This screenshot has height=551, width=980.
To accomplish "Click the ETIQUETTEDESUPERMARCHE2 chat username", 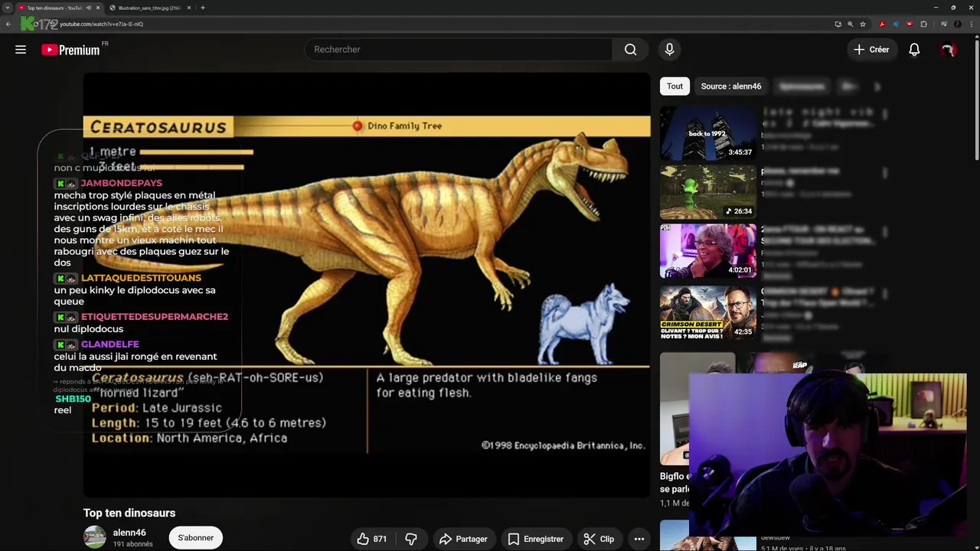I will [155, 317].
